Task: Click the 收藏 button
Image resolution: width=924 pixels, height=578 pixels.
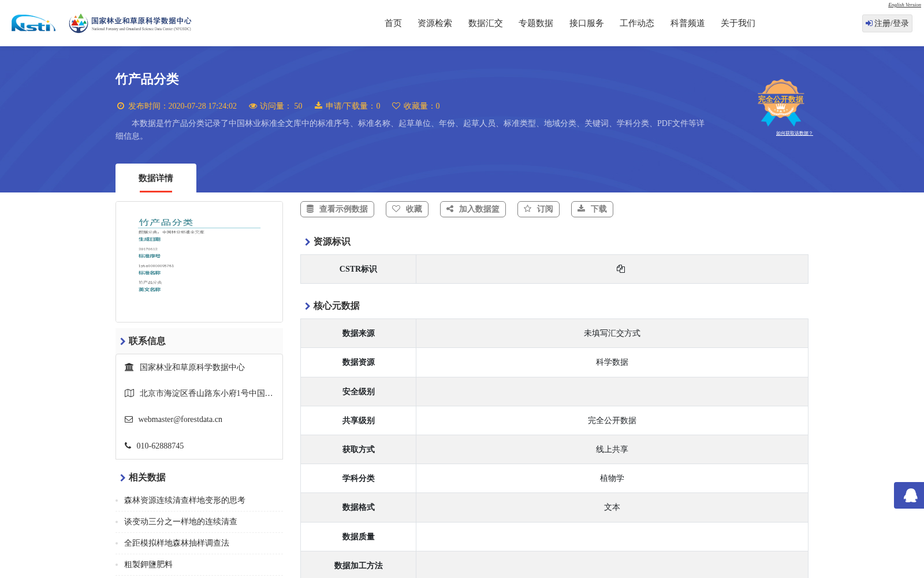Action: point(407,209)
